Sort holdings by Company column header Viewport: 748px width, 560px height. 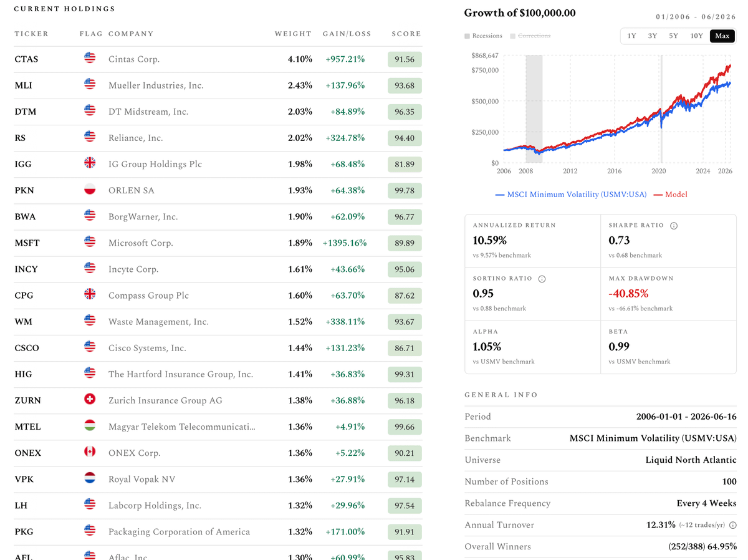click(131, 34)
